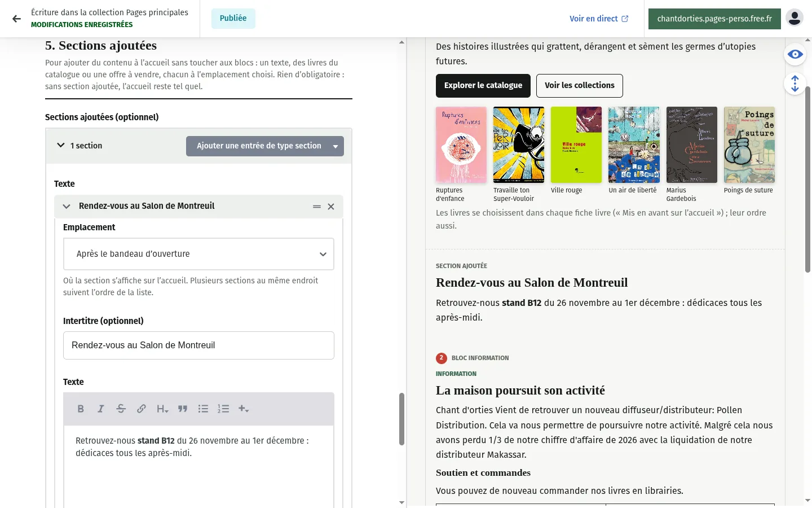Toggle preview with the eye icon
Screen dimensions: 812x508
[x=795, y=54]
